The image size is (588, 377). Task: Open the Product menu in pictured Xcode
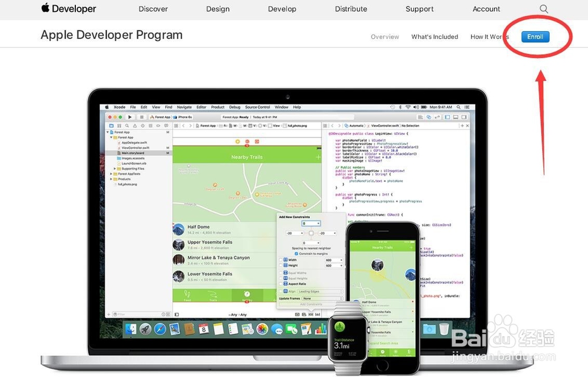click(218, 107)
